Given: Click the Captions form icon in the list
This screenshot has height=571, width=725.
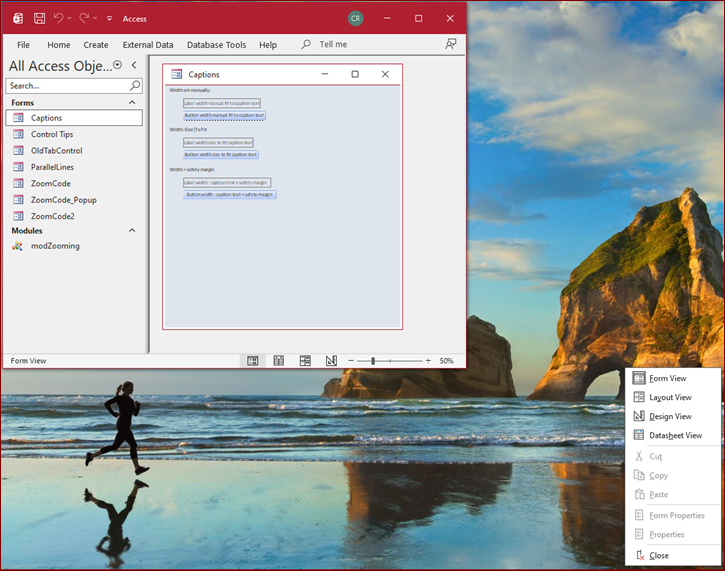Looking at the screenshot, I should tap(18, 118).
